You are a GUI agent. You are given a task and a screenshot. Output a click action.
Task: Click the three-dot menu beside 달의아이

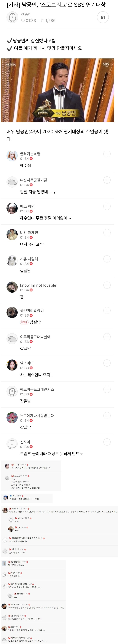[x=107, y=363]
